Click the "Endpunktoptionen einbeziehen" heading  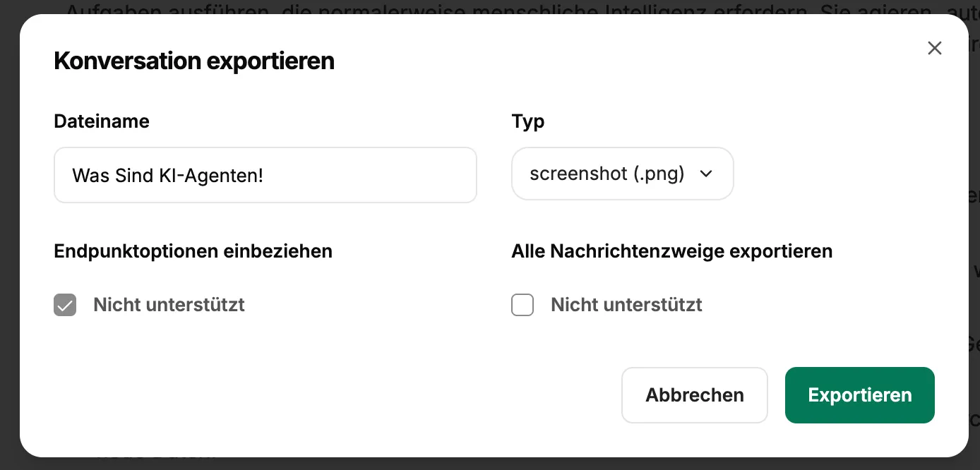(x=193, y=251)
